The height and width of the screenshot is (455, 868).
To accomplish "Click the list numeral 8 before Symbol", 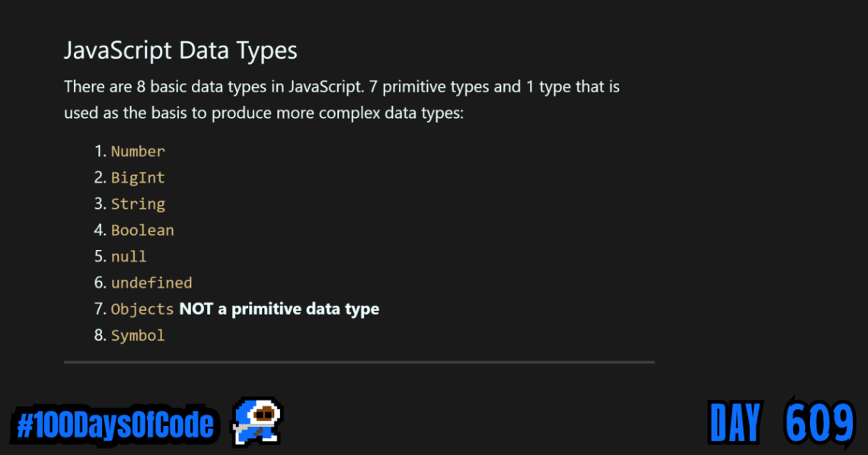I will tap(99, 335).
